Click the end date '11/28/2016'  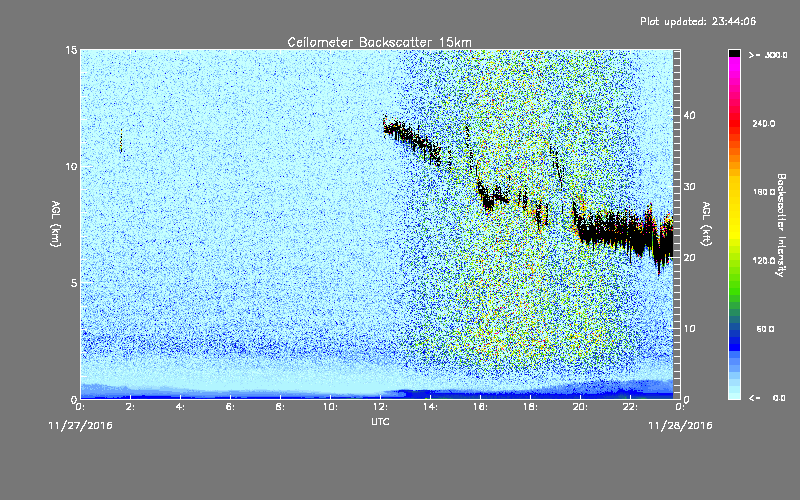680,426
